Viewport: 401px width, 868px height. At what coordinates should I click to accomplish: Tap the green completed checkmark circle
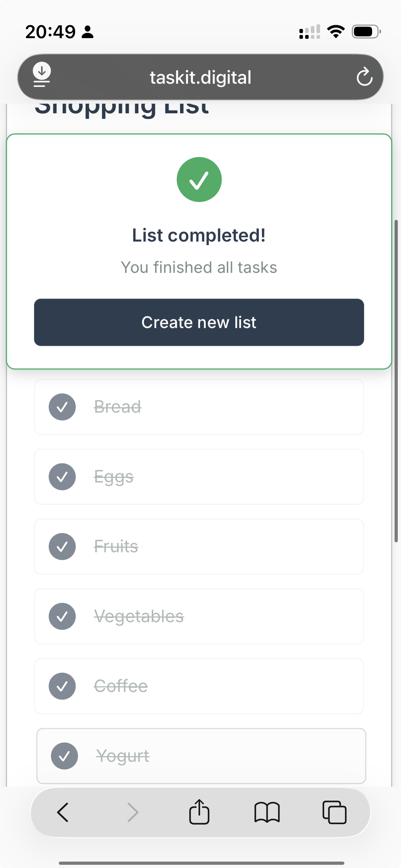tap(199, 180)
